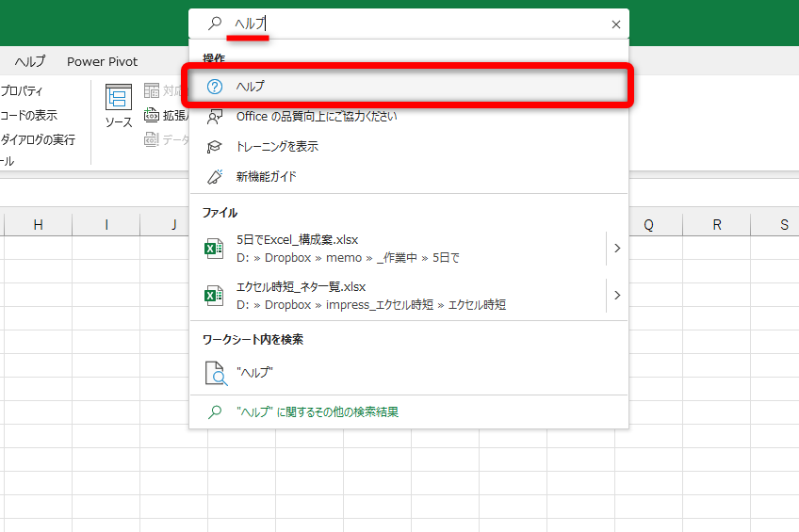This screenshot has width=799, height=532.
Task: Expand options for エクセル時短_ネタ一覧.xlsx
Action: coord(617,295)
